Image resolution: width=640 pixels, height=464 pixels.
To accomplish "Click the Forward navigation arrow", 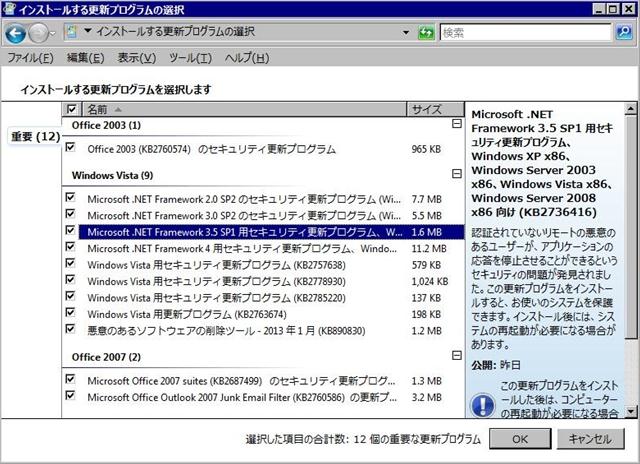I will pos(39,33).
